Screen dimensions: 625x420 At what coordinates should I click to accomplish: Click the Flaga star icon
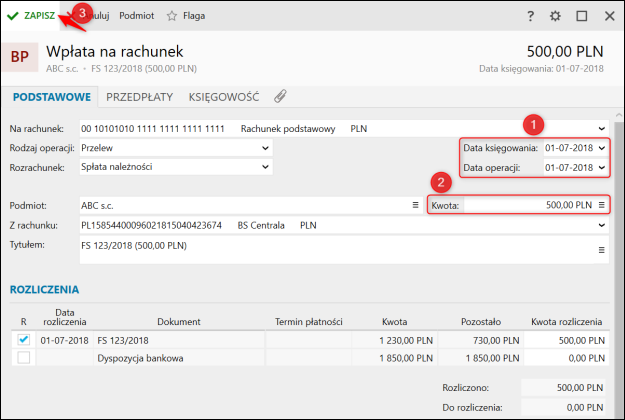click(x=171, y=16)
